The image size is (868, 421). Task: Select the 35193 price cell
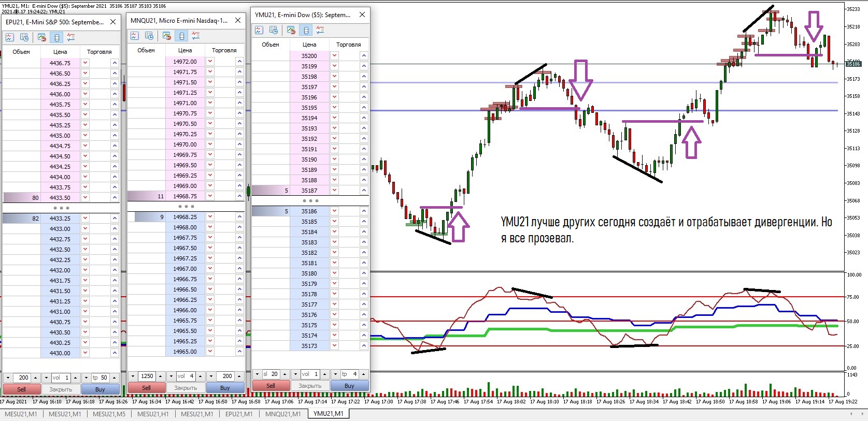click(x=309, y=128)
